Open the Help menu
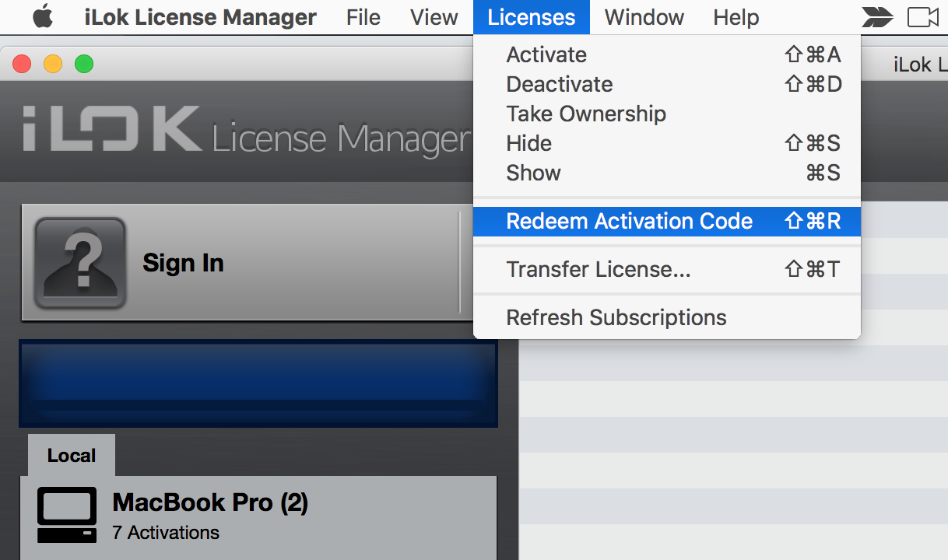948x560 pixels. 736,17
